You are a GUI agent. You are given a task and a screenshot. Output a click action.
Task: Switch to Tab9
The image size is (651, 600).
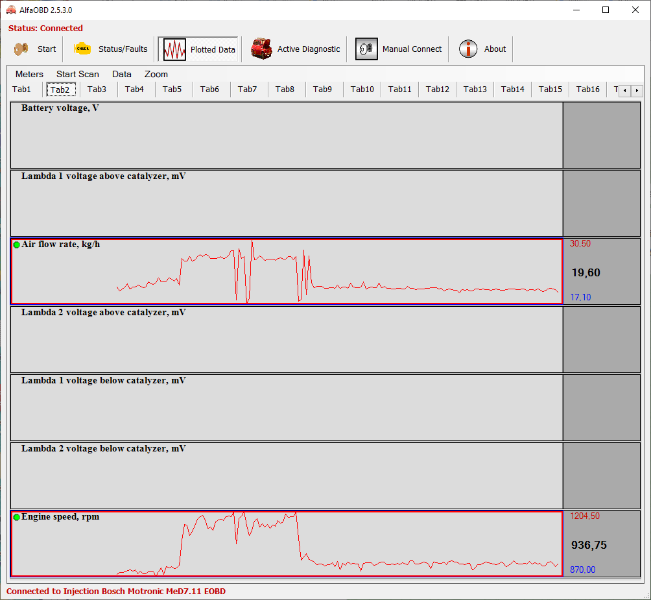click(322, 89)
